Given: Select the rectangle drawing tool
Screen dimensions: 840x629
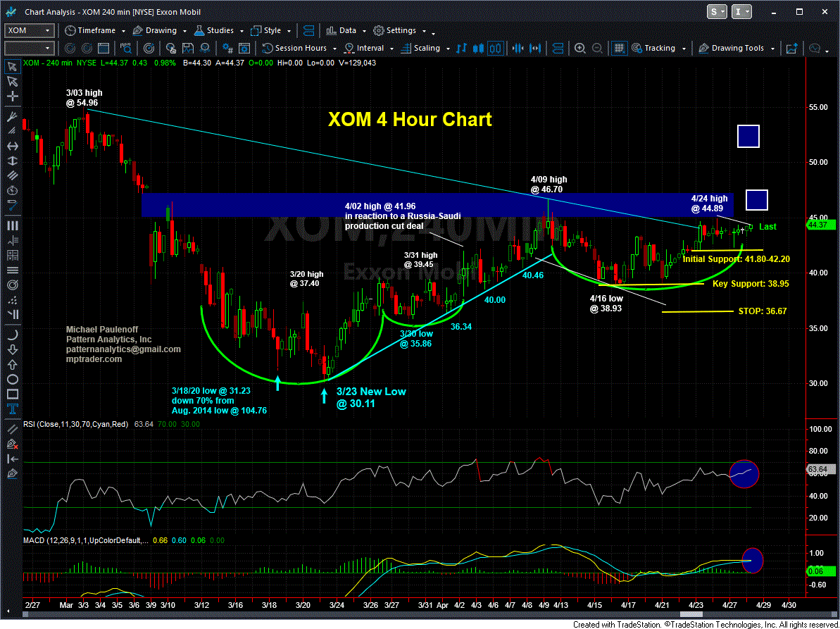Looking at the screenshot, I should (x=12, y=394).
